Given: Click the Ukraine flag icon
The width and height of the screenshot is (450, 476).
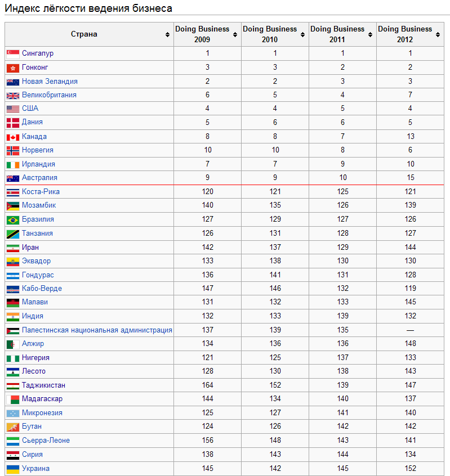Looking at the screenshot, I should 13,469.
